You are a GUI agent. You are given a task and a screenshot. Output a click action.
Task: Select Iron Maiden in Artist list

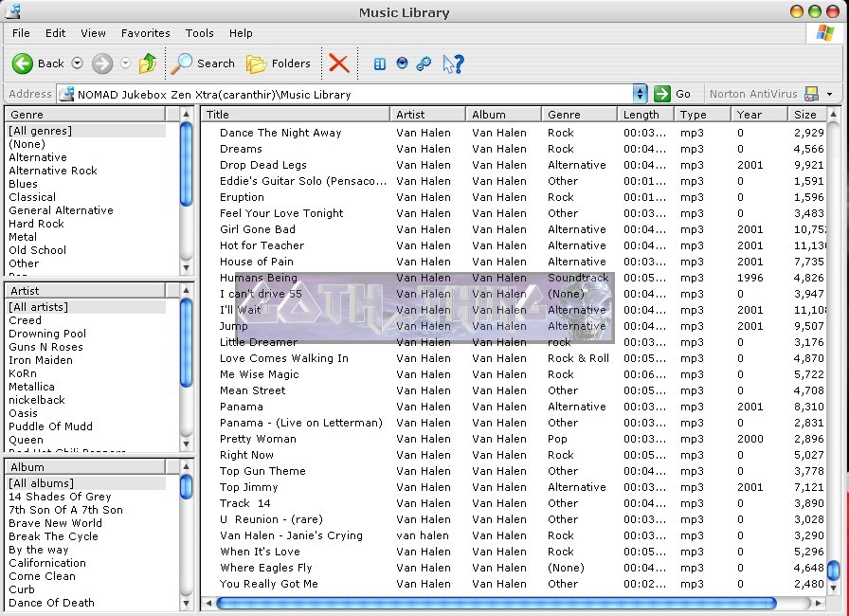pyautogui.click(x=41, y=360)
